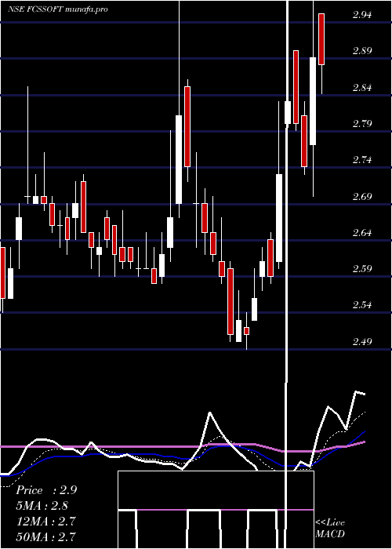Select the last red candlestick near 2.94
Viewport: 392px width, 549px height.
click(321, 39)
